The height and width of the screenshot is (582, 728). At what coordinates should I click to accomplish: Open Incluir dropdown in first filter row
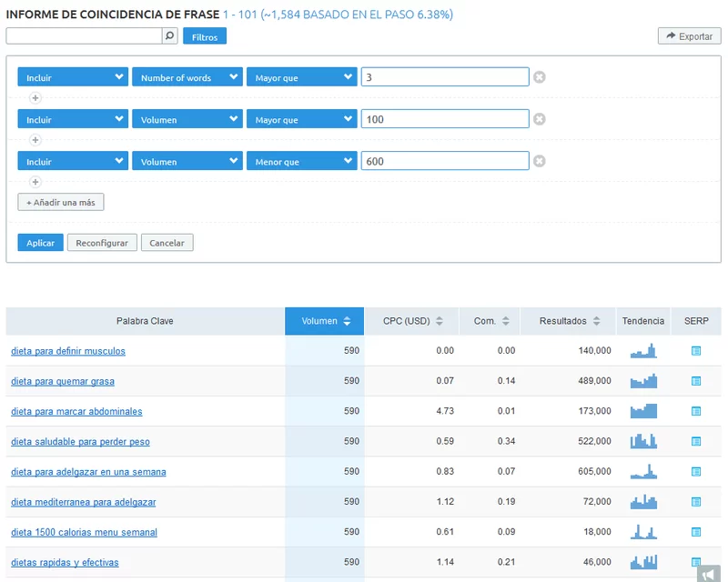tap(73, 77)
